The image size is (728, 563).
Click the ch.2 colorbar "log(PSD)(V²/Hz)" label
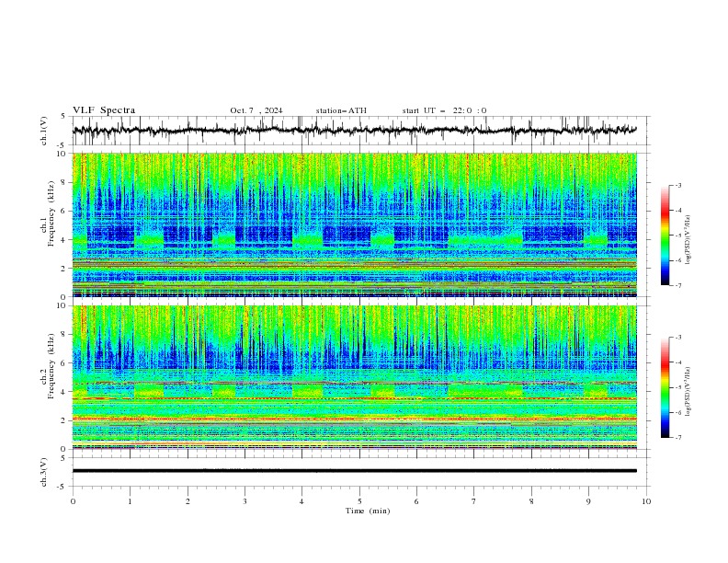click(x=688, y=392)
